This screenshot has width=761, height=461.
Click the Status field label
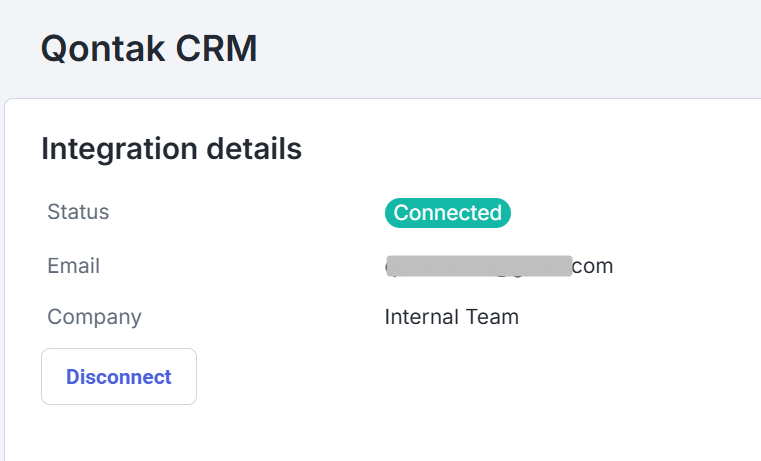point(78,212)
